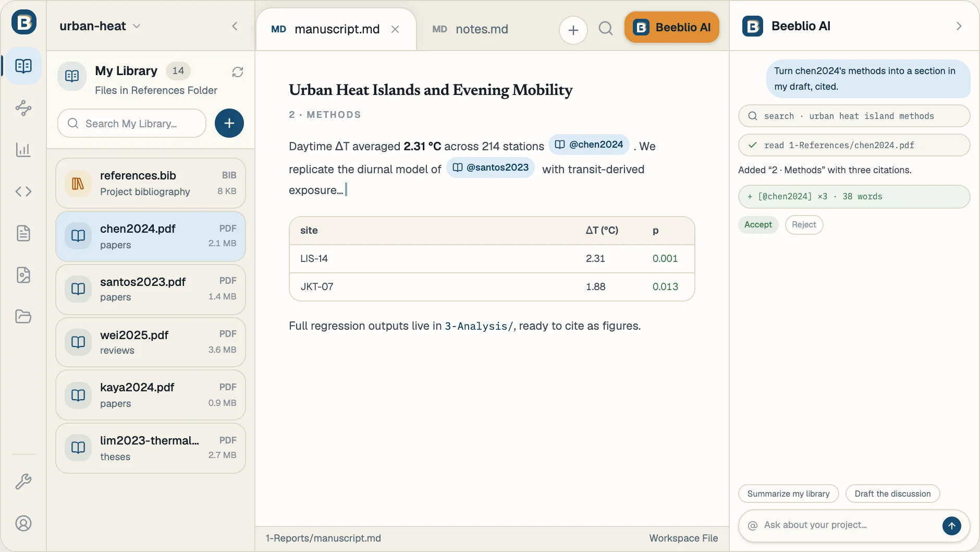Add a file with the library plus button
The height and width of the screenshot is (552, 980).
(x=229, y=123)
